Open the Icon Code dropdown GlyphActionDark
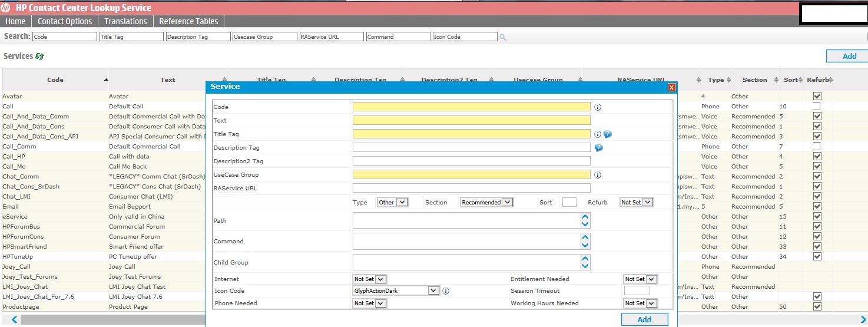Image resolution: width=868 pixels, height=327 pixels. (x=396, y=291)
